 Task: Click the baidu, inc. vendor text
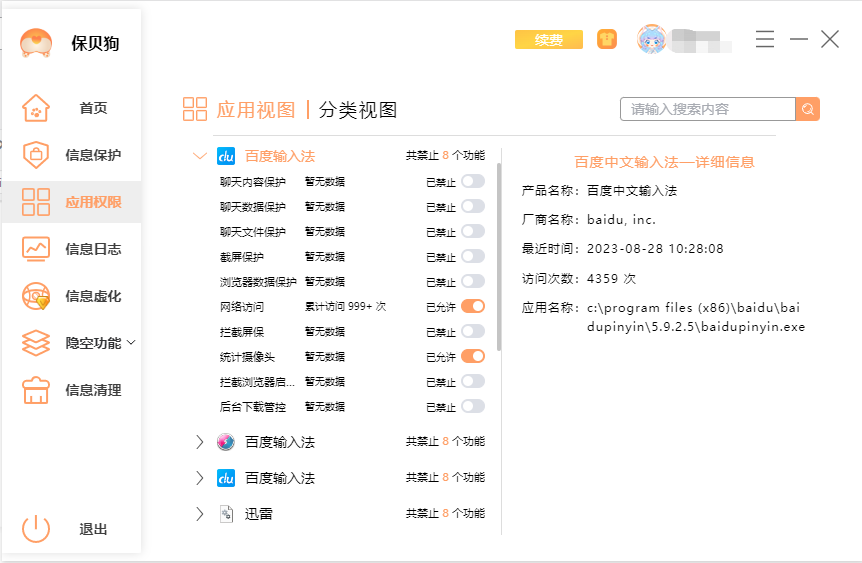621,220
